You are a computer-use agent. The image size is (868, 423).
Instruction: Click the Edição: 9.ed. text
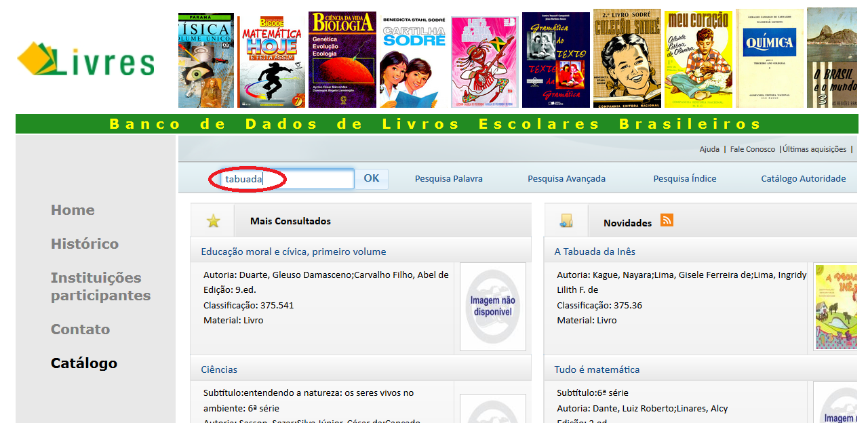click(x=230, y=289)
